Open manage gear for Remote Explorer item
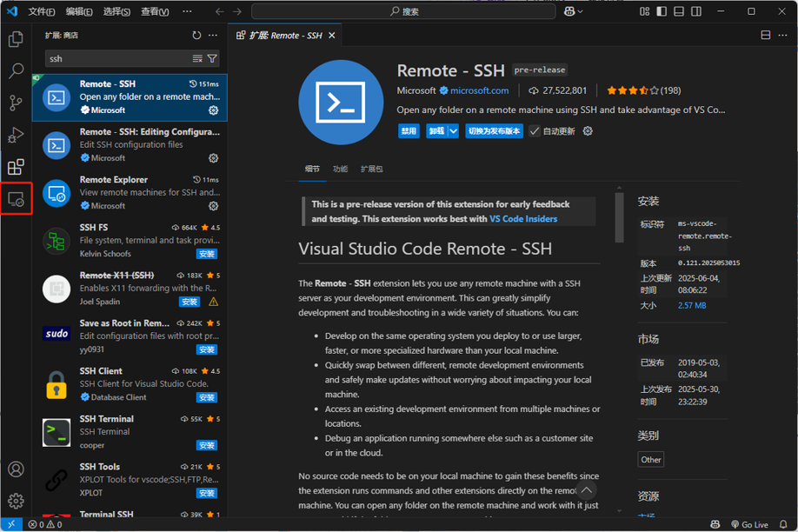This screenshot has width=798, height=532. click(x=213, y=206)
